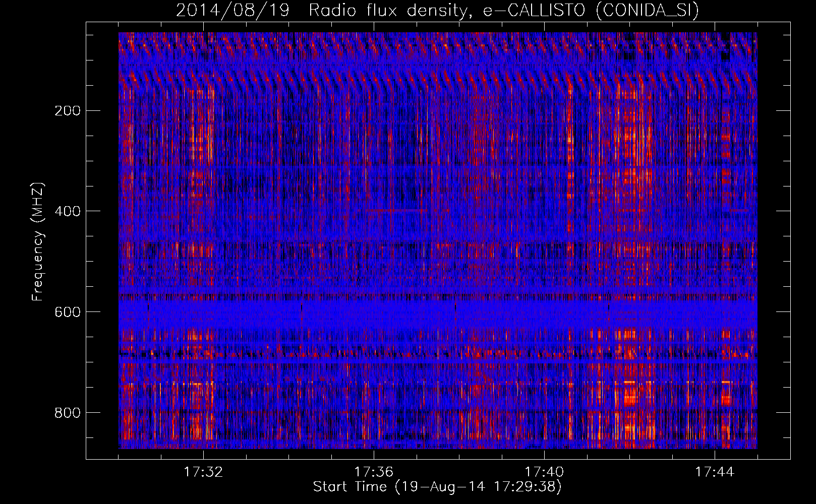This screenshot has height=504, width=816.
Task: Click the 600 frequency tick label
Action: pos(68,312)
